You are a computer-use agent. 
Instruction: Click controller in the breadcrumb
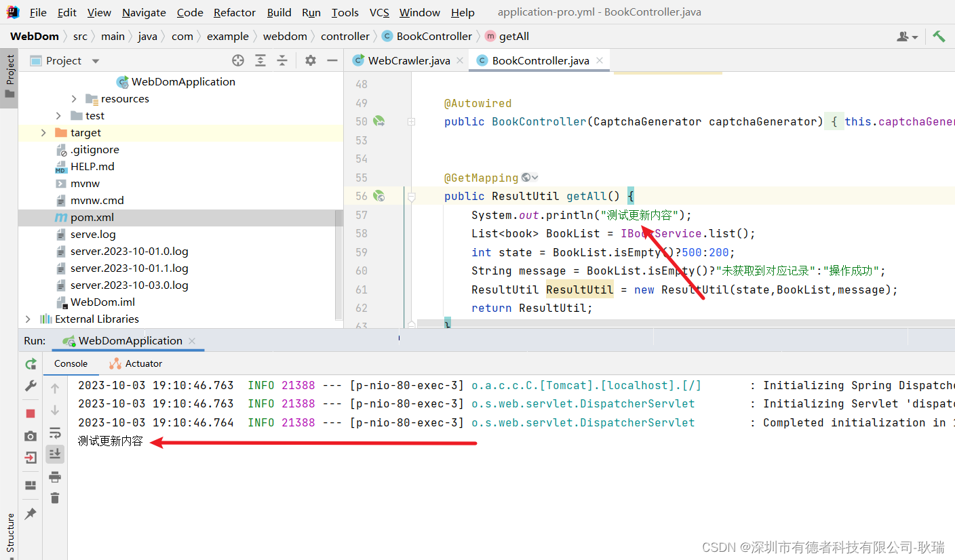pyautogui.click(x=345, y=36)
